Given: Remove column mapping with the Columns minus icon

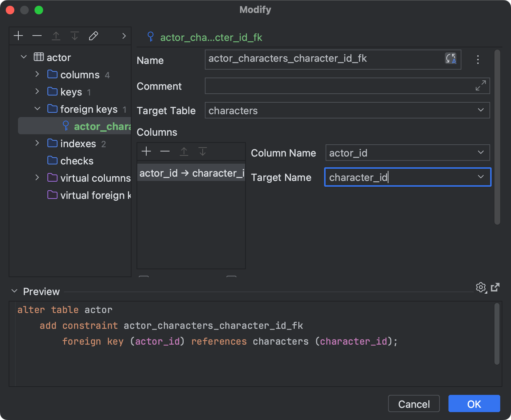Looking at the screenshot, I should point(165,151).
